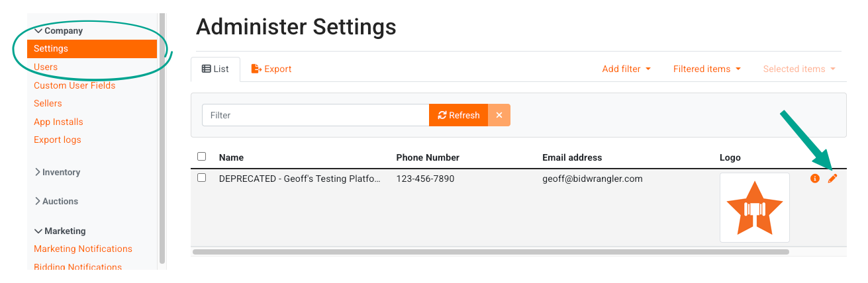Open the orange info icon for company row
This screenshot has height=283, width=868.
coord(815,179)
